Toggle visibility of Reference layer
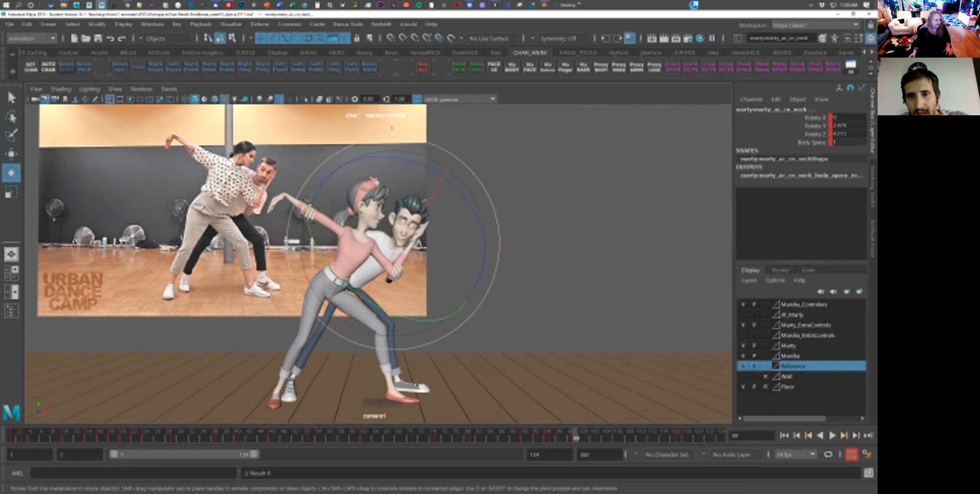This screenshot has width=980, height=494. point(743,366)
